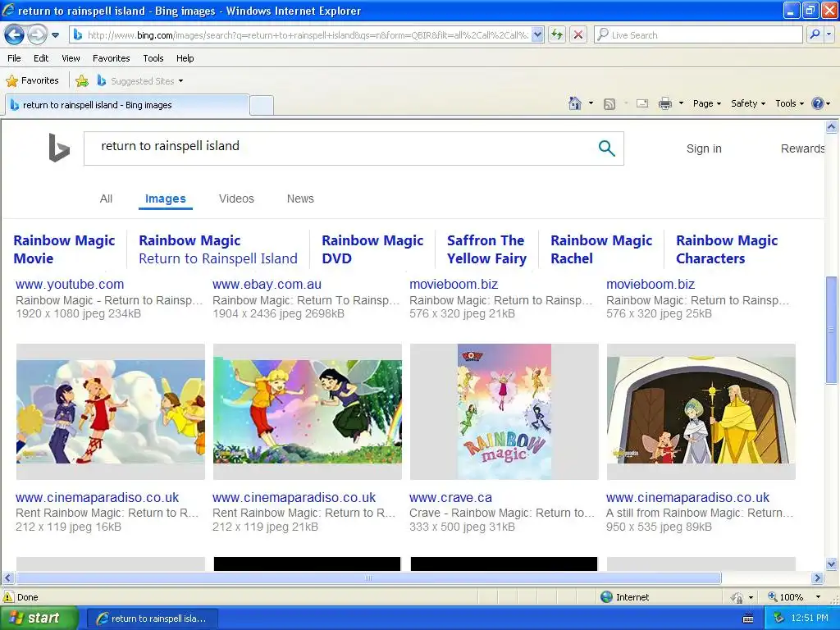The height and width of the screenshot is (630, 840).
Task: Click the horizontal scrollbar thumb
Action: point(368,578)
